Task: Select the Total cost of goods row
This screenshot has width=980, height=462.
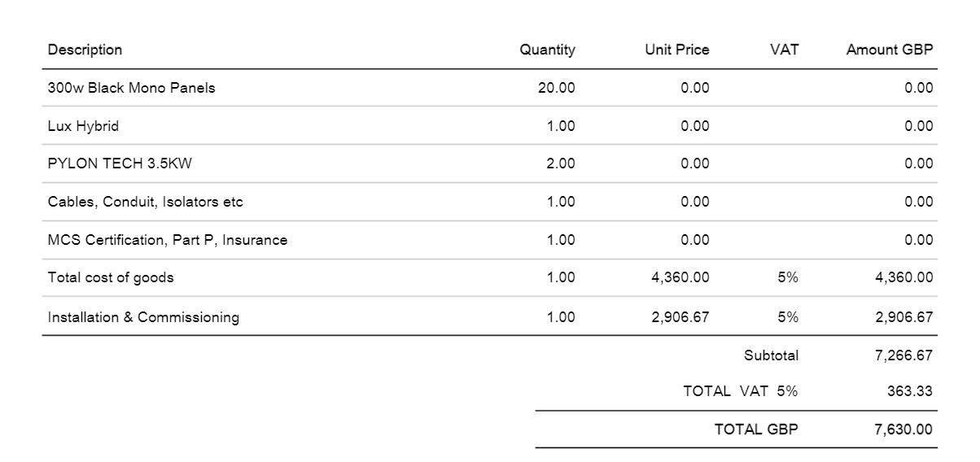Action: coord(490,277)
